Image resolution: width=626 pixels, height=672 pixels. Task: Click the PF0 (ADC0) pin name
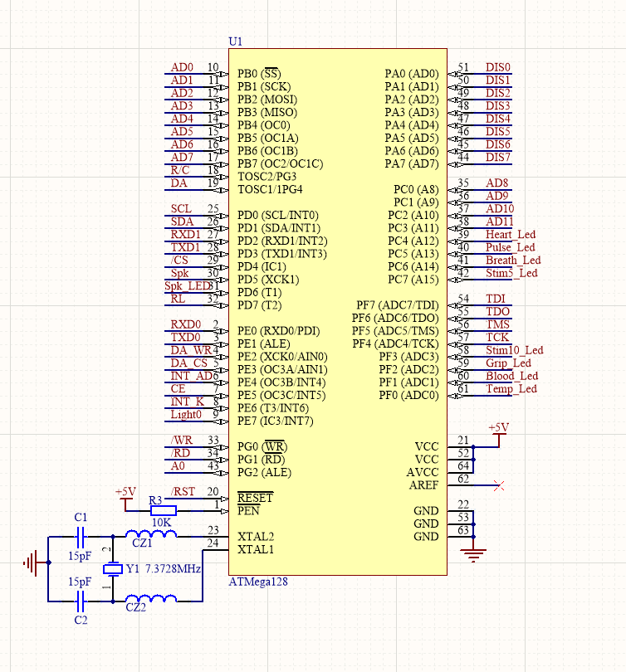[x=409, y=396]
